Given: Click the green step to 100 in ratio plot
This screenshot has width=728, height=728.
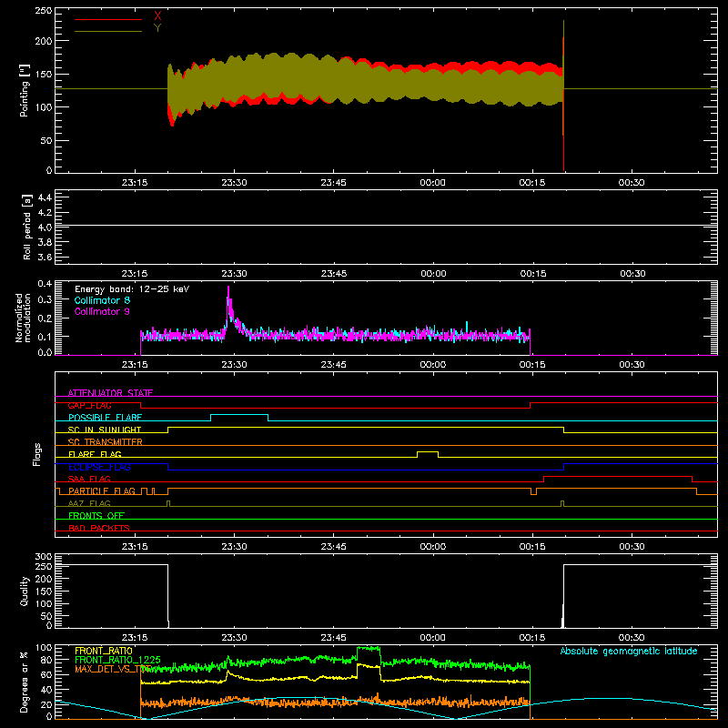Looking at the screenshot, I should 369,649.
